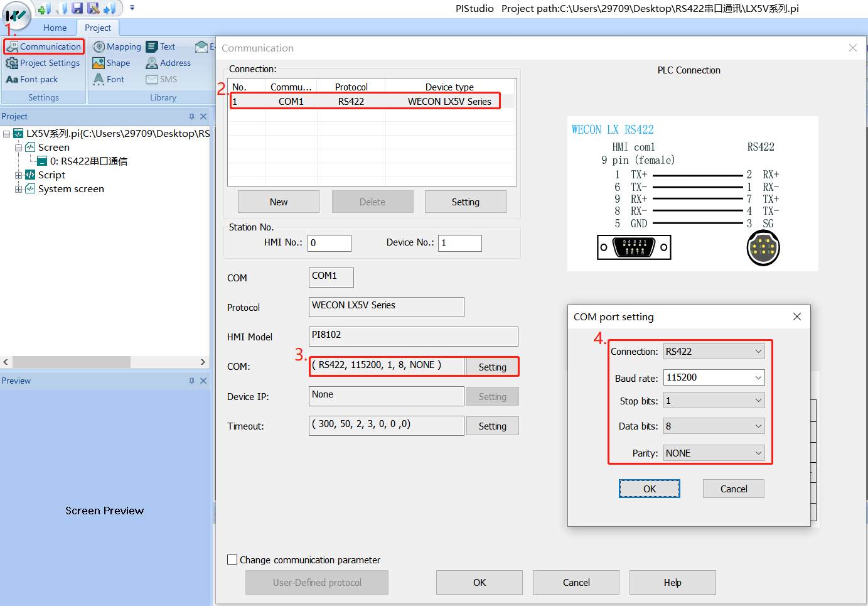Screen dimensions: 868x606
Task: Click the Project panel horizontal scrollbar
Action: 72,362
